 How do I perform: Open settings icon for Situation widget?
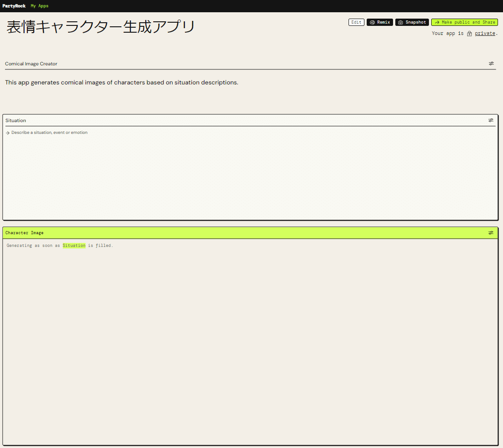(x=491, y=120)
